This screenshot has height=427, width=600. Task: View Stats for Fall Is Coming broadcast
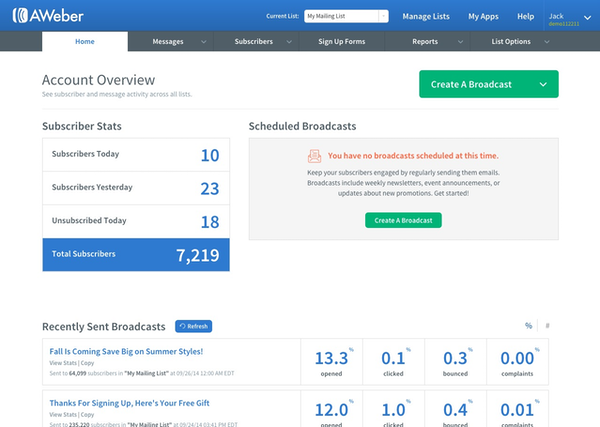(x=63, y=363)
